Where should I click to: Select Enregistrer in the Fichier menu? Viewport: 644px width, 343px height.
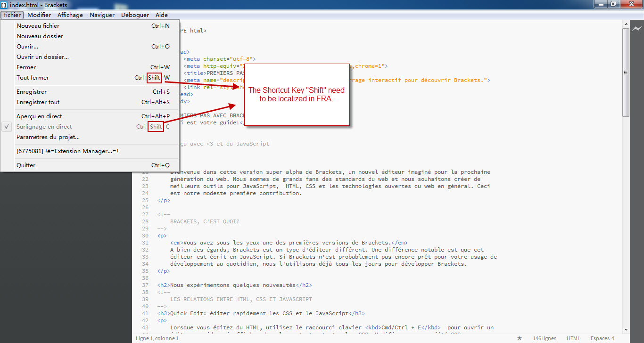90,92
